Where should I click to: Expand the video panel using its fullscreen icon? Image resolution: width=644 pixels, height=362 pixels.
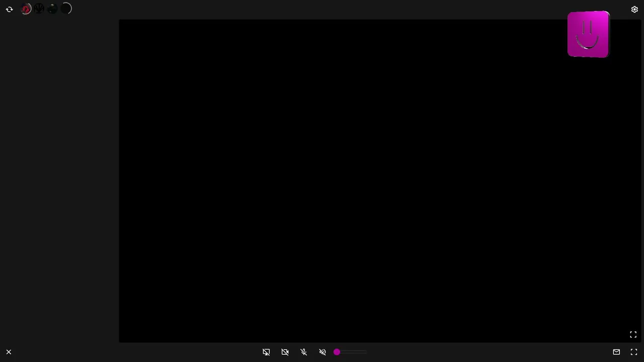[x=633, y=334]
